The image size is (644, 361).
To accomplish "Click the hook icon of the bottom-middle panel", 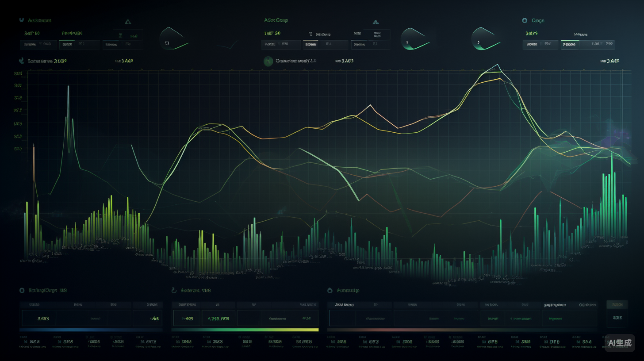I will (x=173, y=291).
